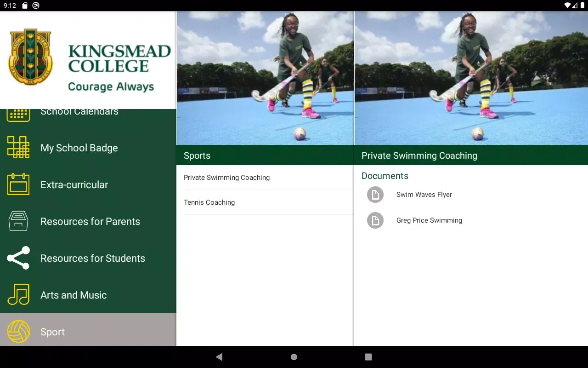
Task: Open the Private Swimming Coaching list entry
Action: click(x=226, y=178)
